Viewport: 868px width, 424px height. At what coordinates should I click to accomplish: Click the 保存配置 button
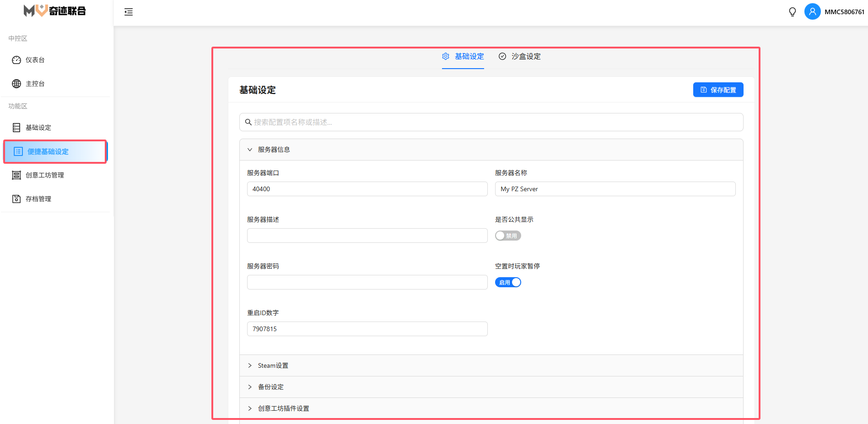coord(718,90)
